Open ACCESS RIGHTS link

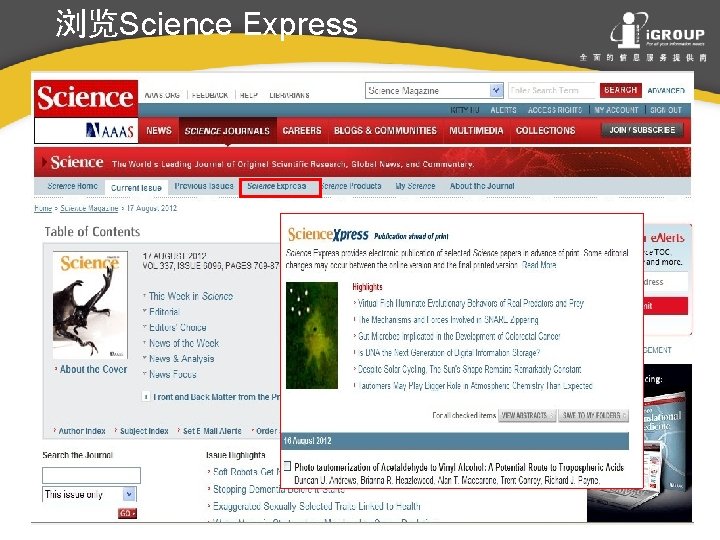point(555,110)
